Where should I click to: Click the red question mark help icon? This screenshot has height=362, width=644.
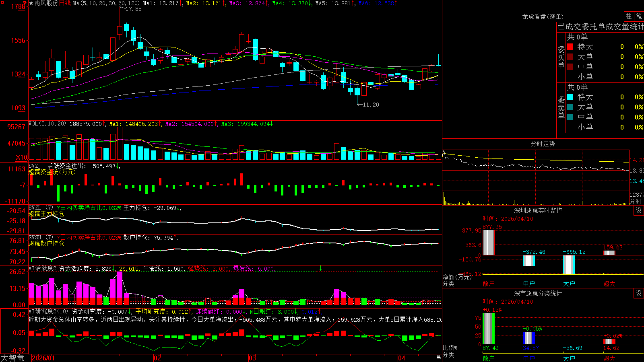(25, 4)
